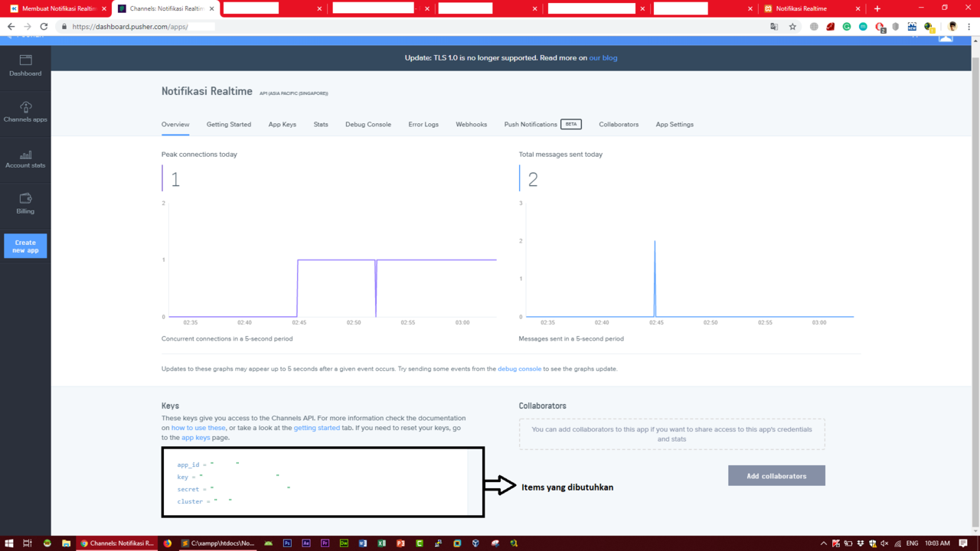
Task: Open Premiere Pro from the taskbar
Action: coord(325,543)
